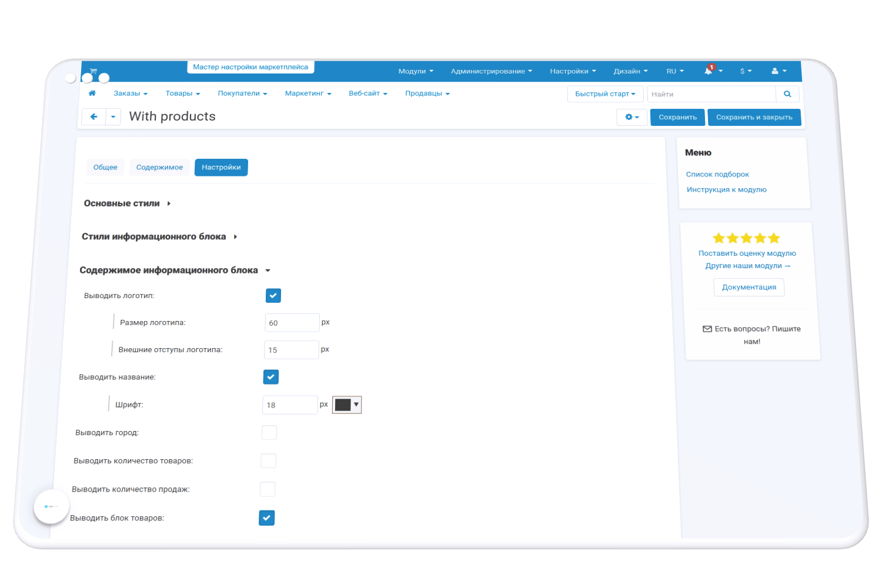Click the font size field showing 18
This screenshot has height=588, width=882.
290,405
